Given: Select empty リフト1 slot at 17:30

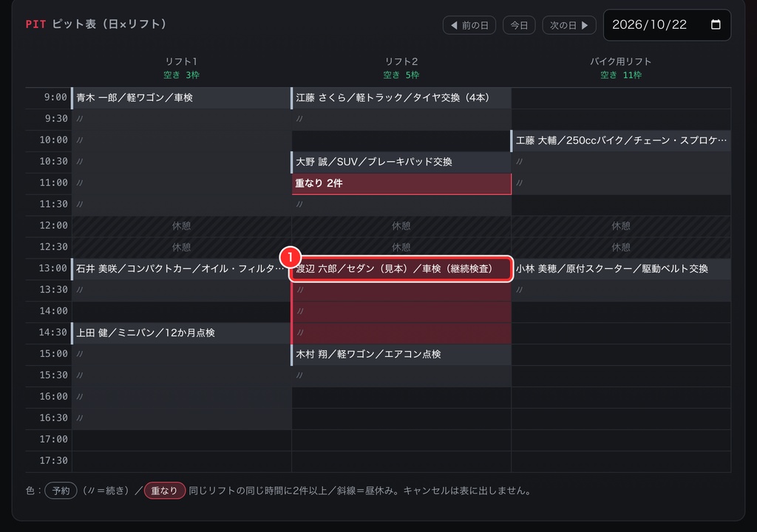Looking at the screenshot, I should [182, 461].
